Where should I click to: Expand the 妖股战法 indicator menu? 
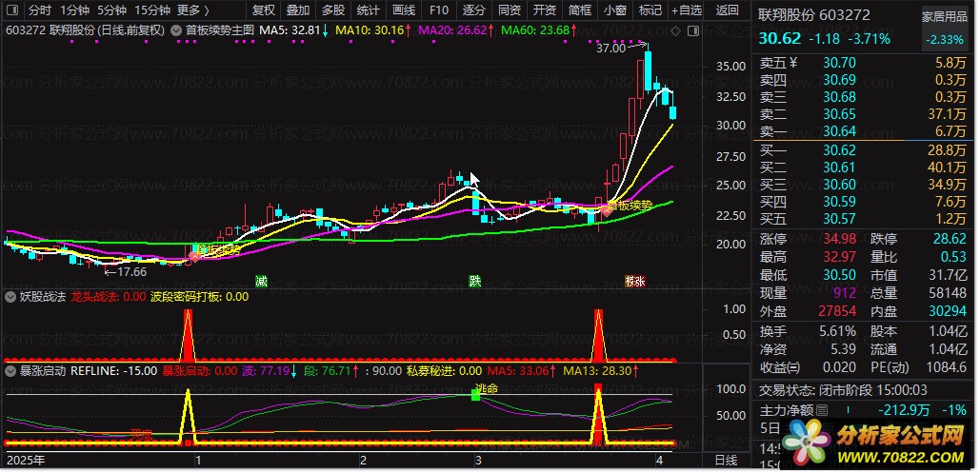point(10,297)
